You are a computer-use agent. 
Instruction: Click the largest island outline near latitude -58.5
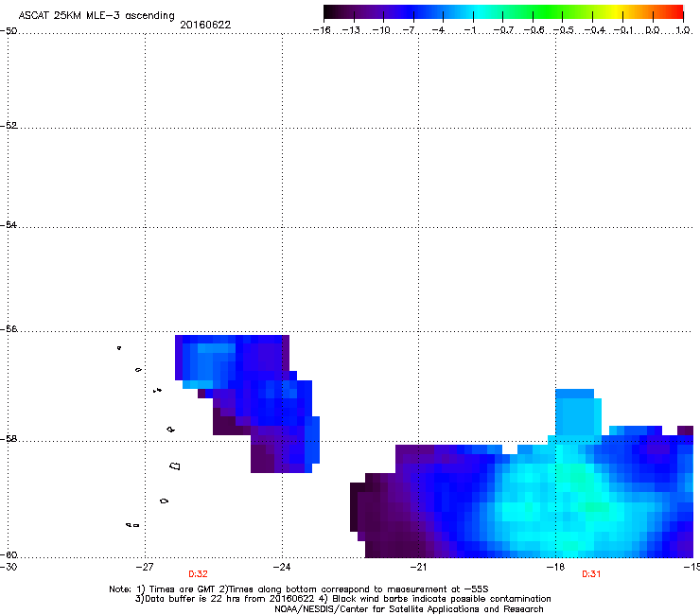click(175, 466)
